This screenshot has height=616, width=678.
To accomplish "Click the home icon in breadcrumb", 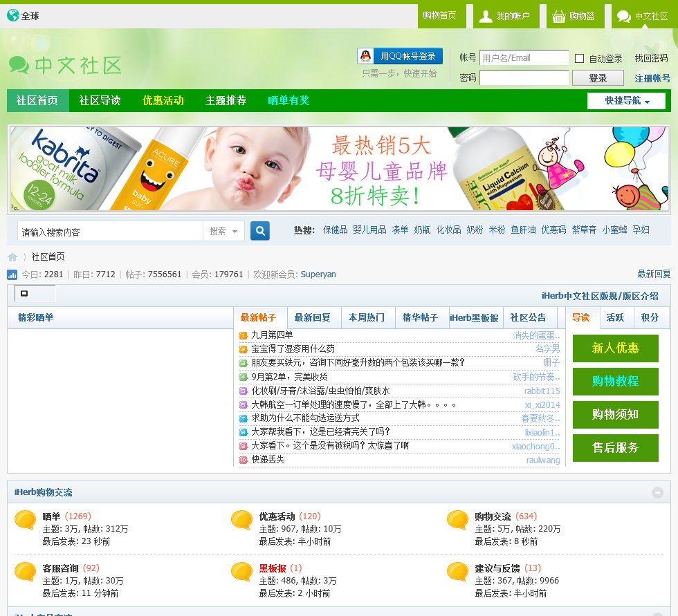I will [12, 257].
